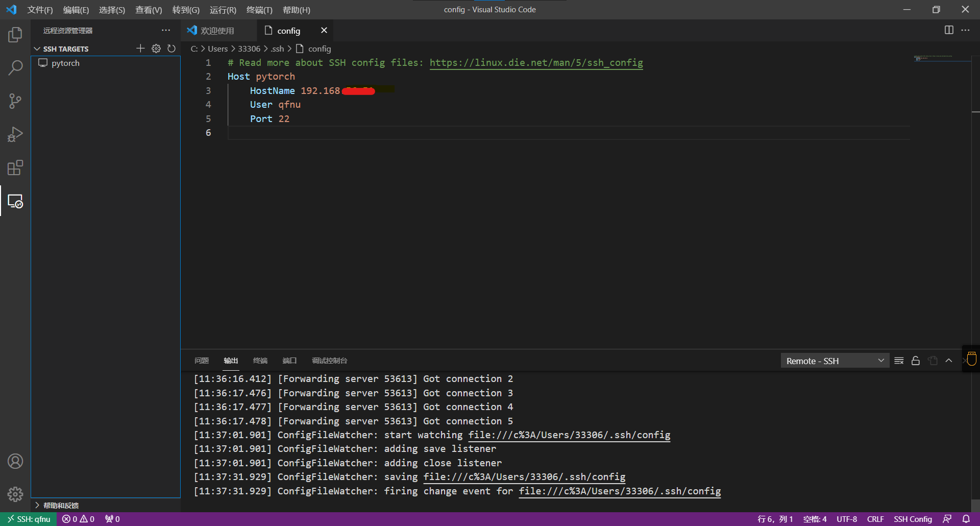Open the Search view in activity bar
Image resolution: width=980 pixels, height=526 pixels.
click(x=15, y=68)
